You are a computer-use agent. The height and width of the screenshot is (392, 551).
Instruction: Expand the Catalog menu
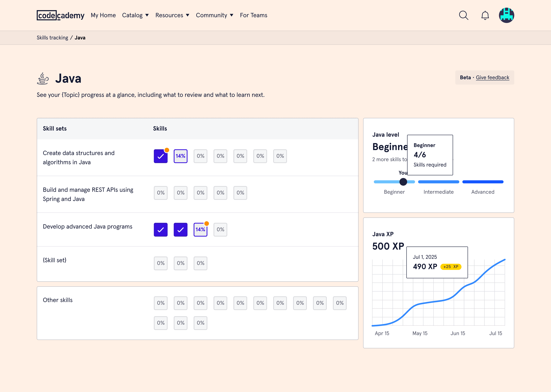coord(135,15)
